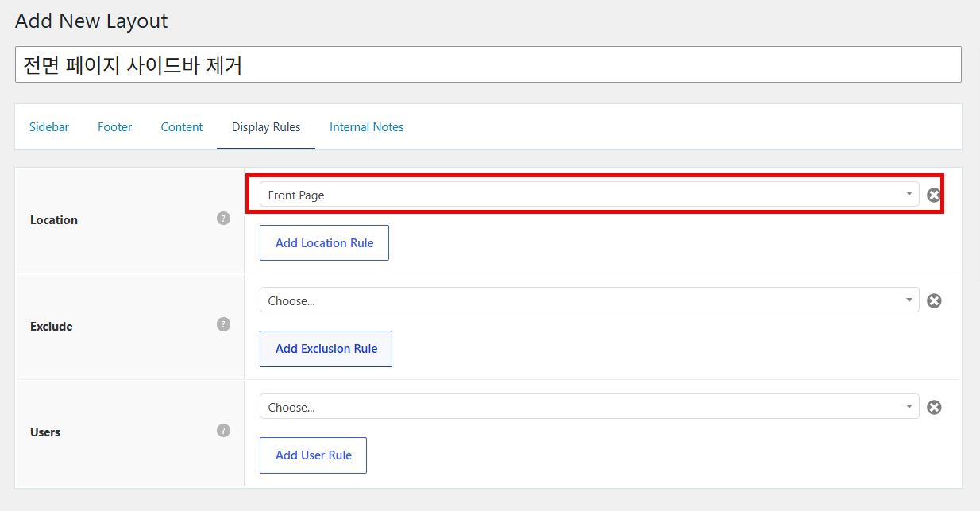Open the Users Choose... dropdown
The width and height of the screenshot is (980, 511).
tap(589, 407)
